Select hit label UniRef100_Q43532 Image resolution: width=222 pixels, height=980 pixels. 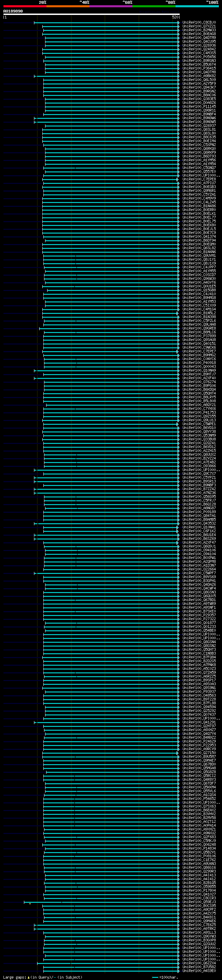click(x=199, y=524)
